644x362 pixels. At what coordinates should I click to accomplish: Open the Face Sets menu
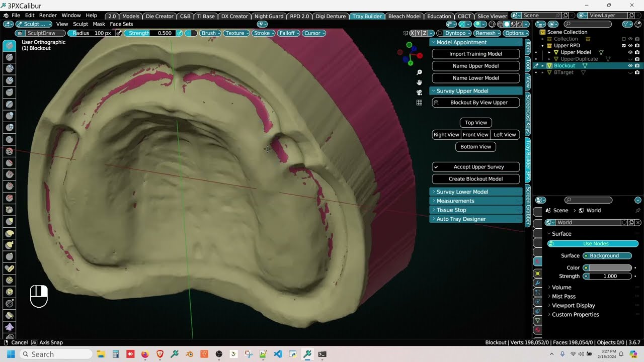point(121,24)
